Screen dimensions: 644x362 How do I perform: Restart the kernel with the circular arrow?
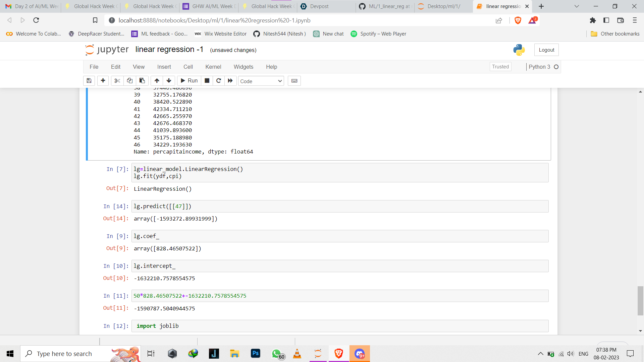219,81
